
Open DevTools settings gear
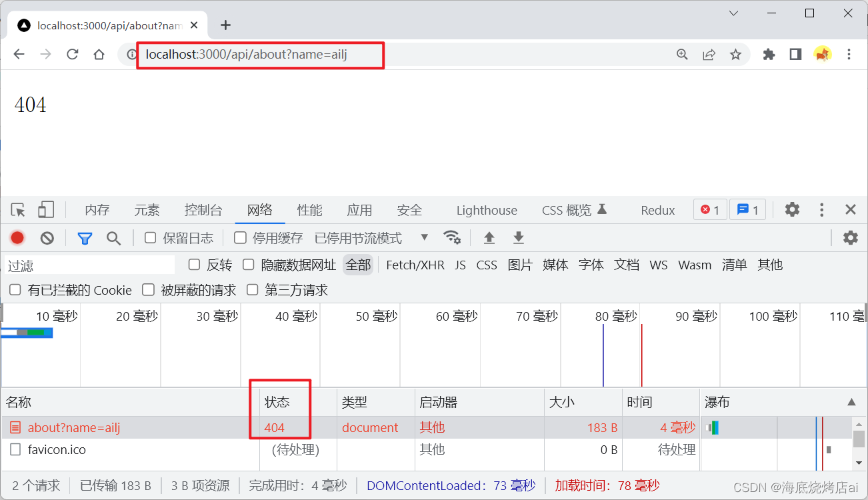(x=792, y=210)
